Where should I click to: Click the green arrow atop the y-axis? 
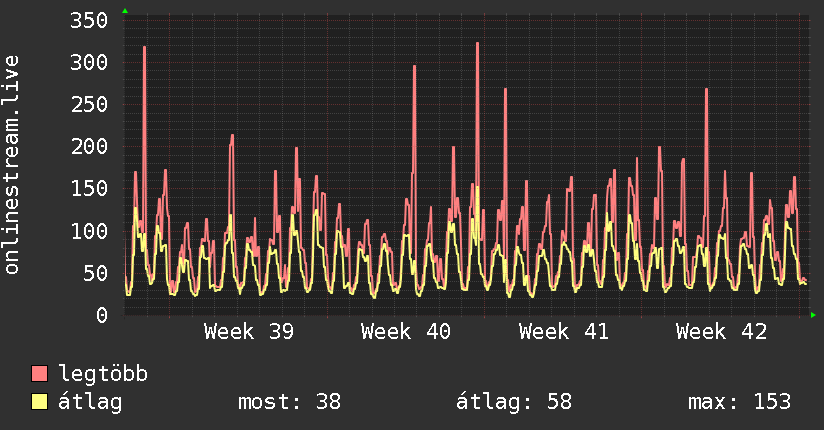point(125,11)
